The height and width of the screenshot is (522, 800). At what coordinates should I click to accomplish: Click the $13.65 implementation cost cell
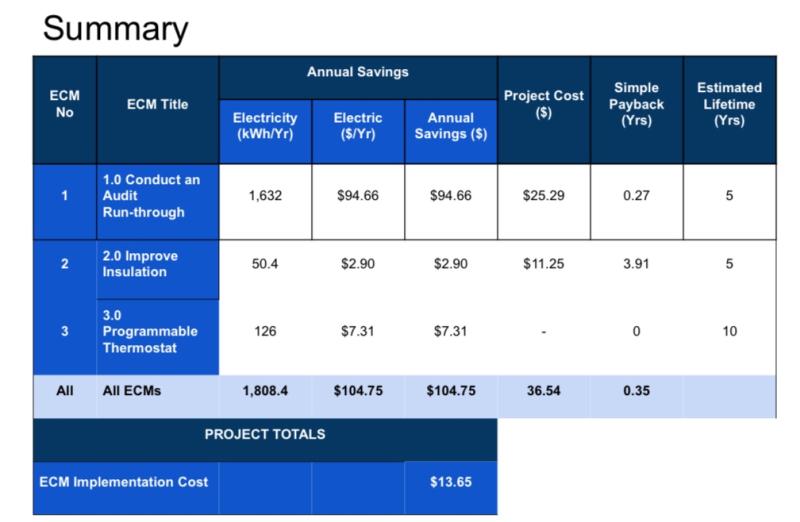[x=450, y=482]
